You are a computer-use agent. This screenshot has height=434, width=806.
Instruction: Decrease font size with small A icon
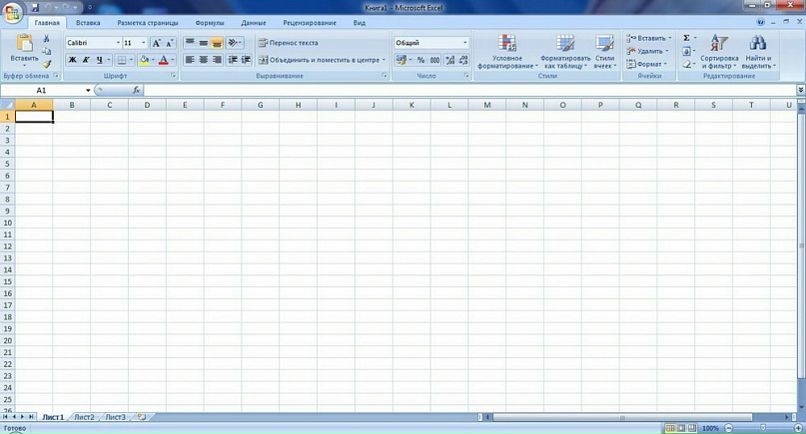(169, 43)
